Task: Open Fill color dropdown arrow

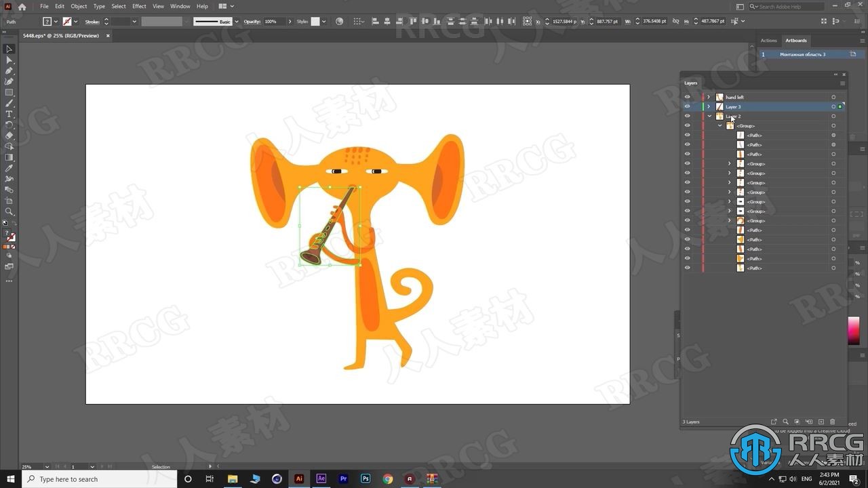Action: [55, 22]
